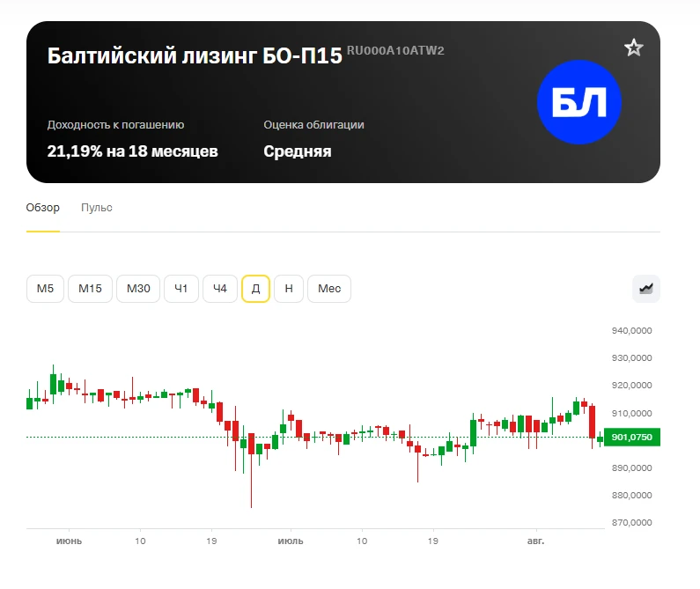Click the title Балтийский лизинг БО-П15
700x589 pixels.
click(x=195, y=56)
